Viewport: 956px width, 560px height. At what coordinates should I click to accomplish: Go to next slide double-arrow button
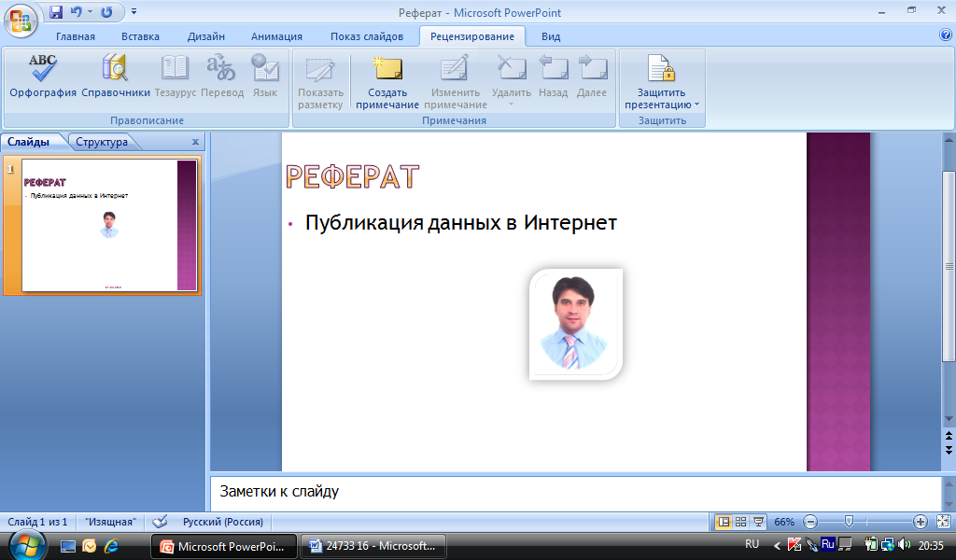click(x=949, y=450)
